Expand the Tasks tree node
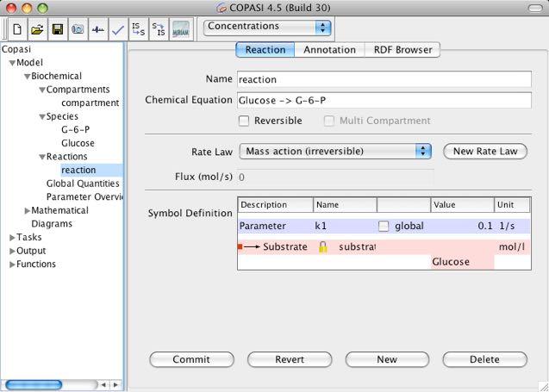The height and width of the screenshot is (392, 549). pos(13,238)
